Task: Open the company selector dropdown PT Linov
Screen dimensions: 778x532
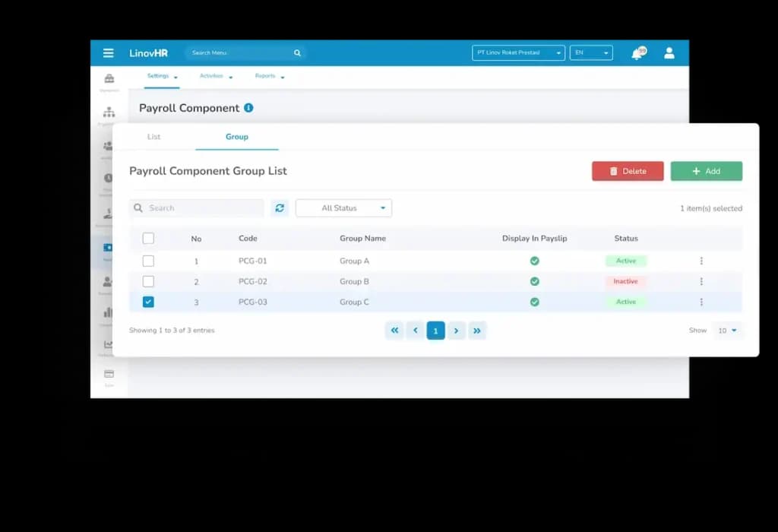Action: click(x=518, y=52)
